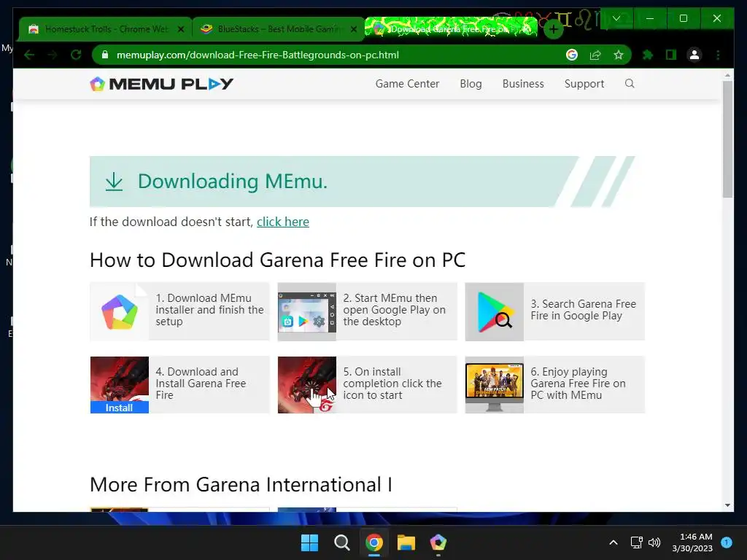Click the 'Downloading MEmu.' heading

point(233,182)
